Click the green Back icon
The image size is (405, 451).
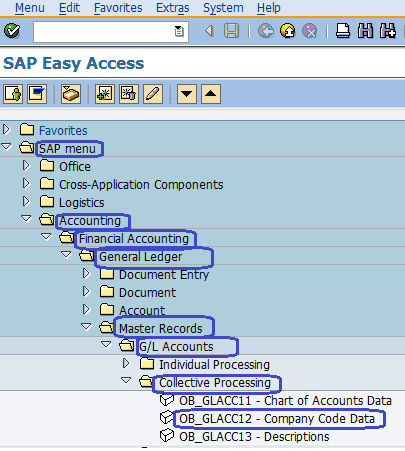click(266, 31)
